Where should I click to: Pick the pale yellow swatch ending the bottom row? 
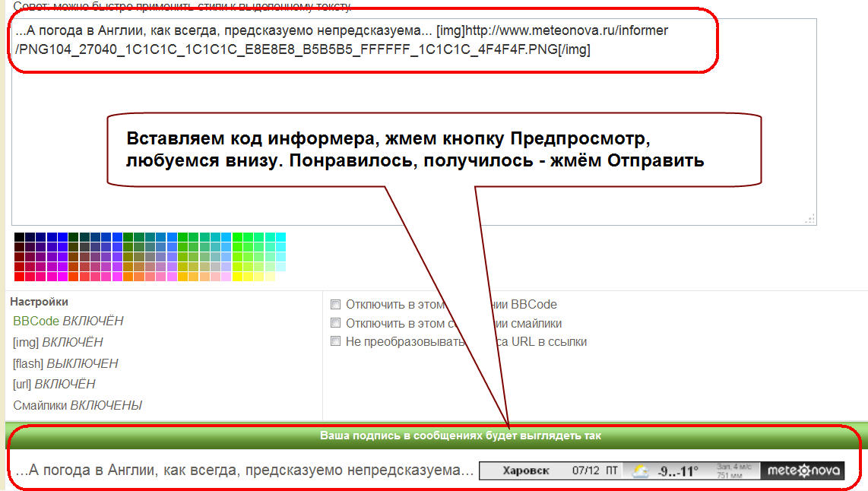pyautogui.click(x=270, y=277)
